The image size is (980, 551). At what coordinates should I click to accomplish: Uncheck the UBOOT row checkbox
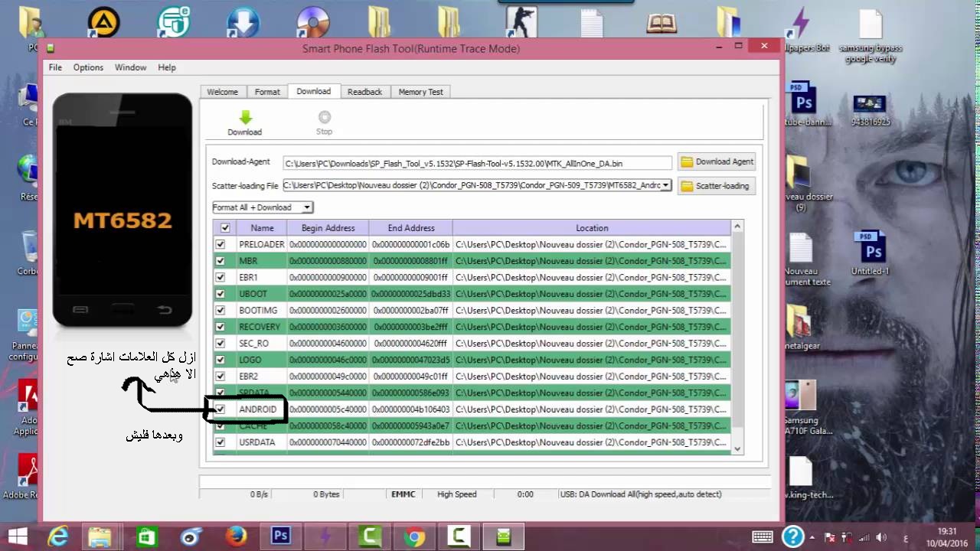coord(220,294)
